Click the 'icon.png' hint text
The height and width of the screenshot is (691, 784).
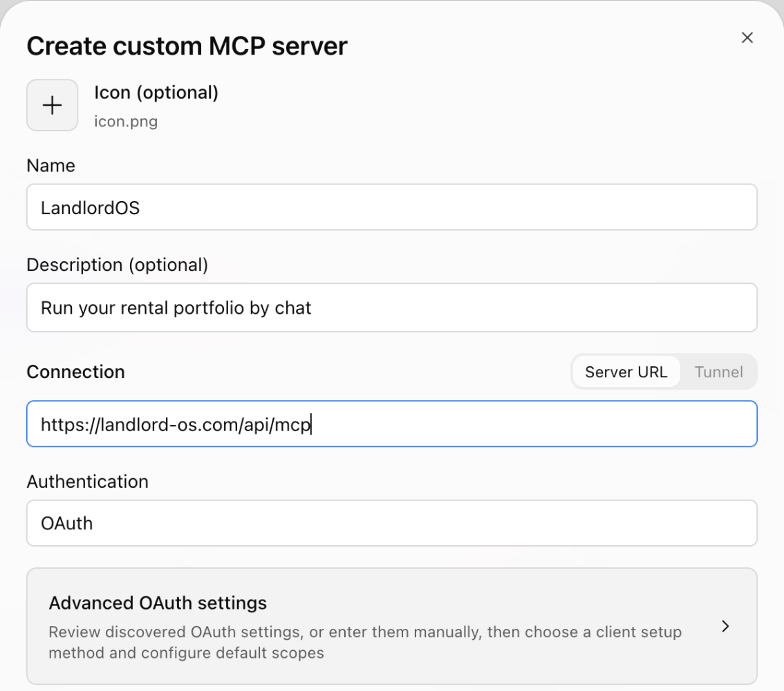click(x=126, y=122)
